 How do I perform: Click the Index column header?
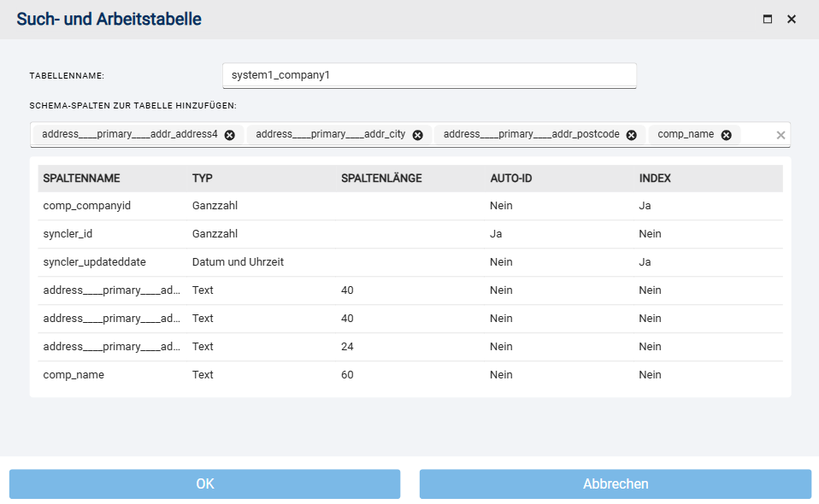click(655, 179)
